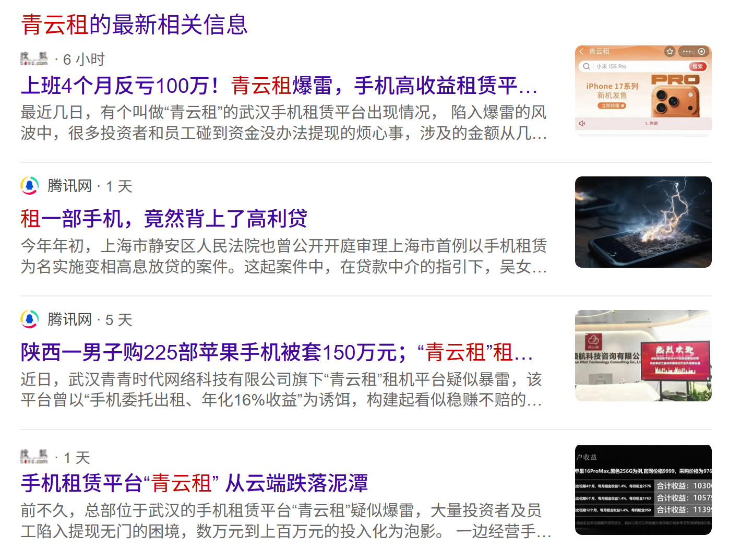Click the snippet starting 前不久，总部位于武汉
This screenshot has width=729, height=560.
[x=286, y=520]
